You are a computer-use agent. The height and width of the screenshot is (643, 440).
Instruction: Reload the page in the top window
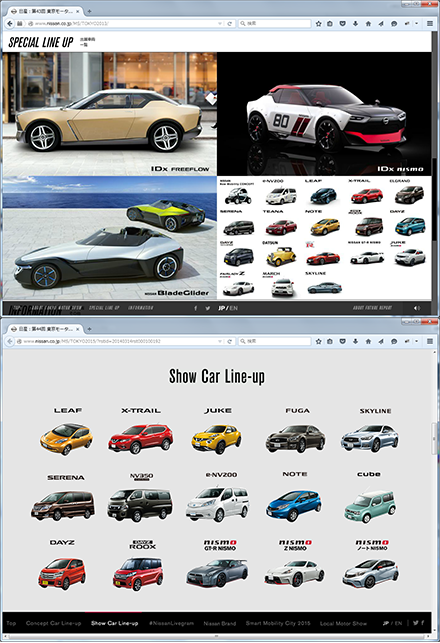coord(230,24)
